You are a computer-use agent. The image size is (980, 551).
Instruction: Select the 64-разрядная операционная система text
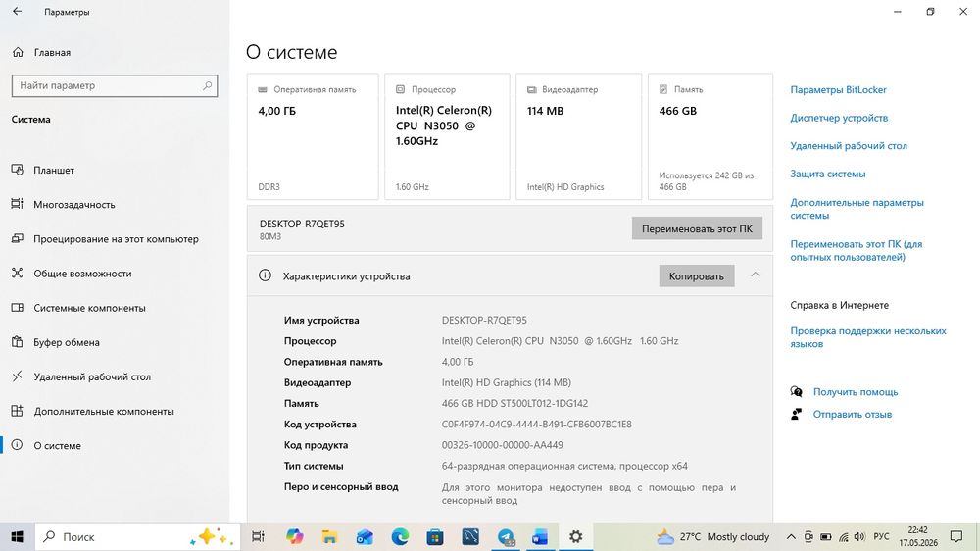[x=529, y=466]
